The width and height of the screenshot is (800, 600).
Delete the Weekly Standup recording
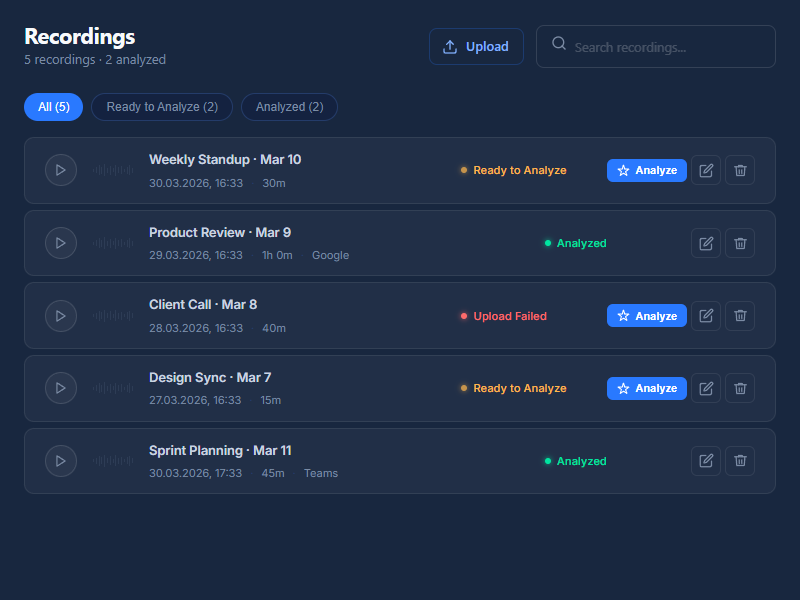(740, 170)
